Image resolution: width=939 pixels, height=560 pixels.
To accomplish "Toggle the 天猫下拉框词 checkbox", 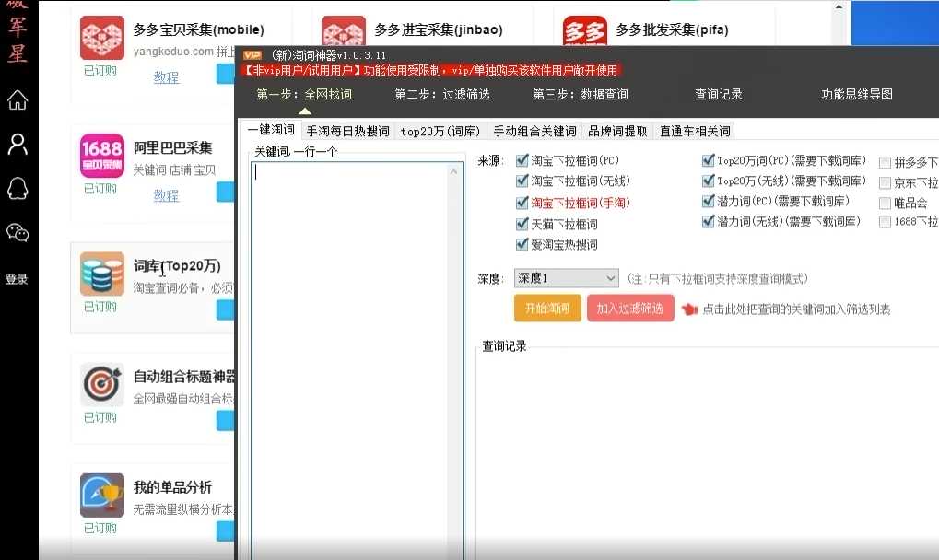I will tap(522, 225).
